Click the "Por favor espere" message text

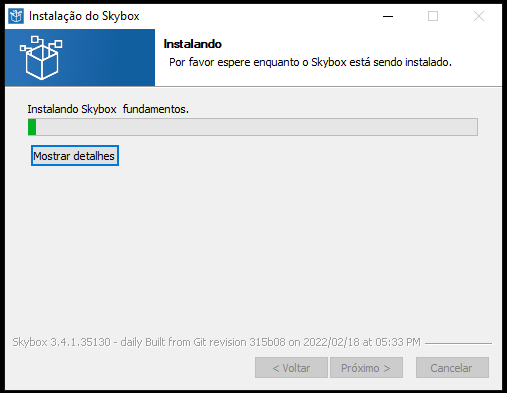[x=310, y=62]
